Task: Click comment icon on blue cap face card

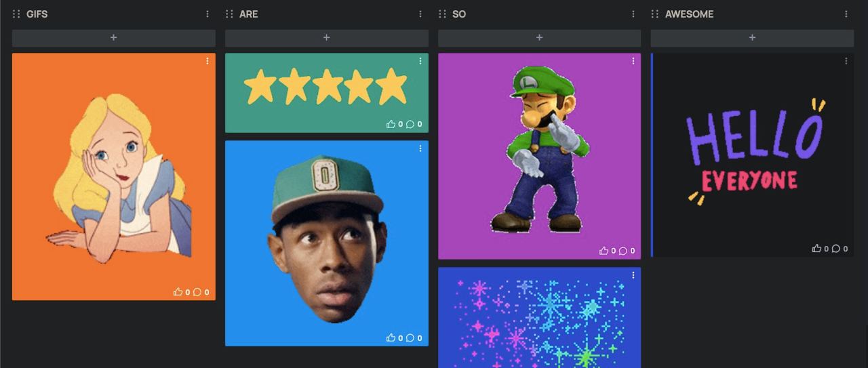Action: click(x=410, y=338)
